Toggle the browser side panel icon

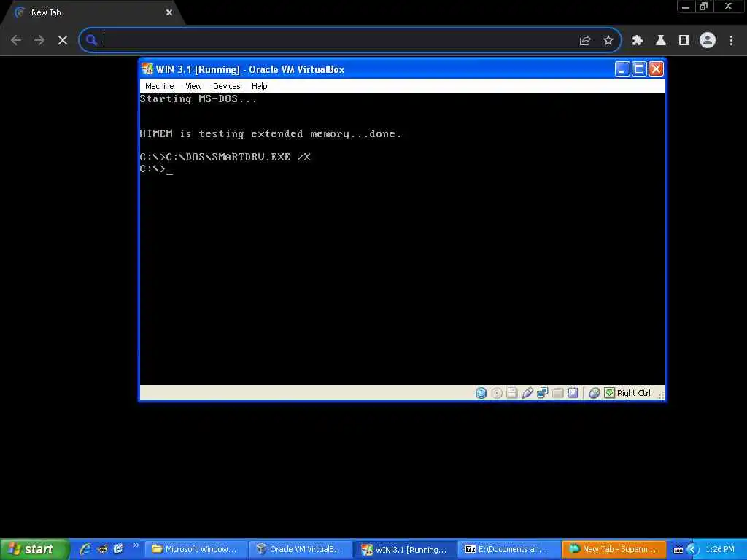[x=684, y=41]
